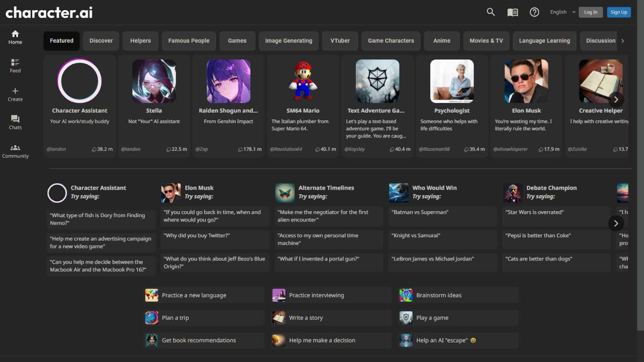Screen dimensions: 644x362
Task: Go to Home in the sidebar
Action: pyautogui.click(x=15, y=37)
